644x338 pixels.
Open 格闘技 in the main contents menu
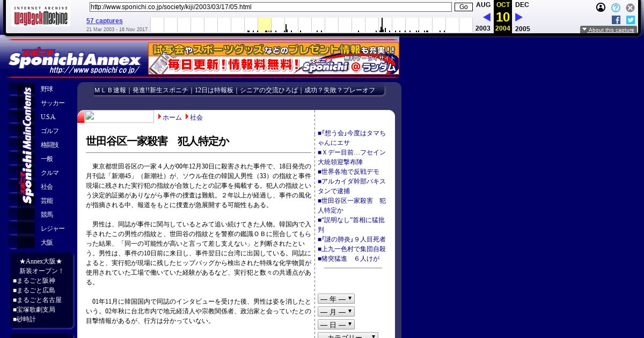pyautogui.click(x=50, y=145)
